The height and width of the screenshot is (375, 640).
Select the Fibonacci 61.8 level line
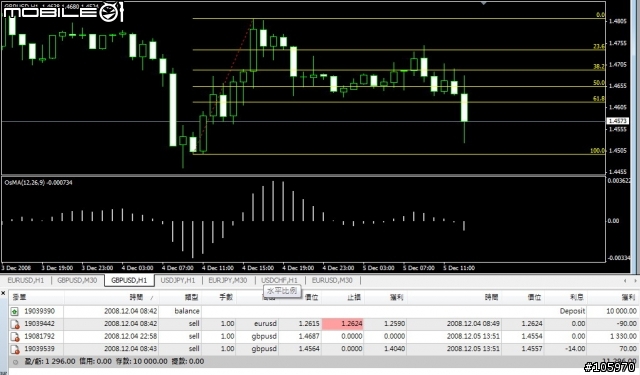point(398,102)
